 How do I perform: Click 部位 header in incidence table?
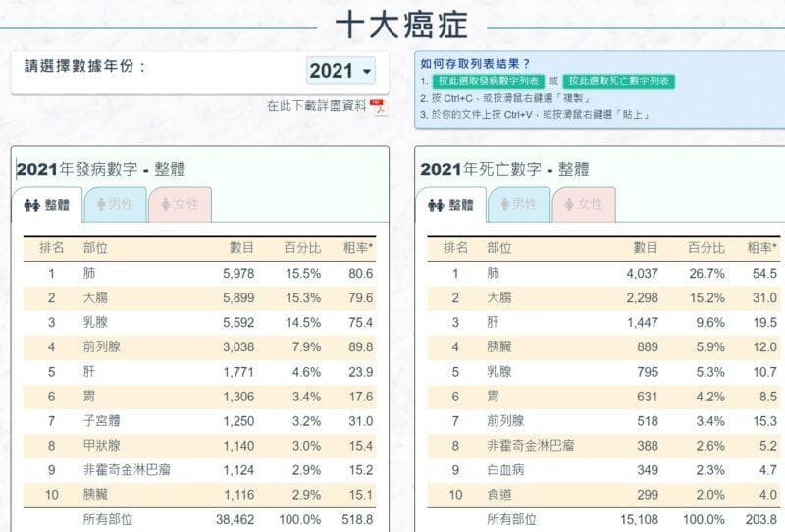coord(95,248)
